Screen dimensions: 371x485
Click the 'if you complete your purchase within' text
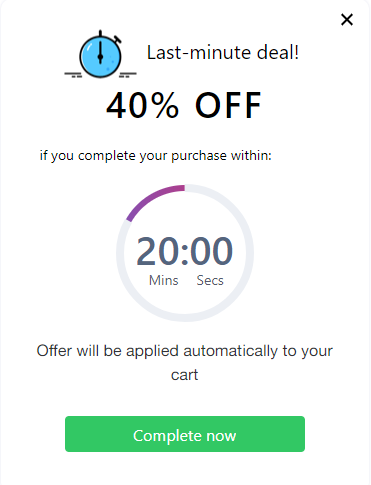click(x=156, y=156)
